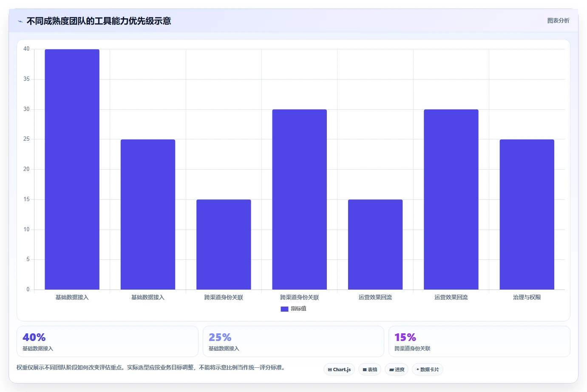The image size is (587, 392).
Task: Toggle the 指标值 legend color box
Action: (284, 309)
